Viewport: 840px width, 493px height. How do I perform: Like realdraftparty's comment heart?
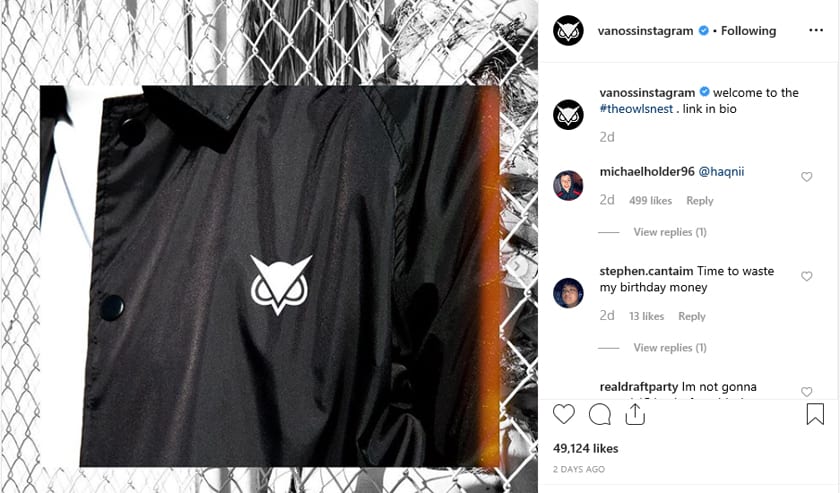click(x=806, y=392)
